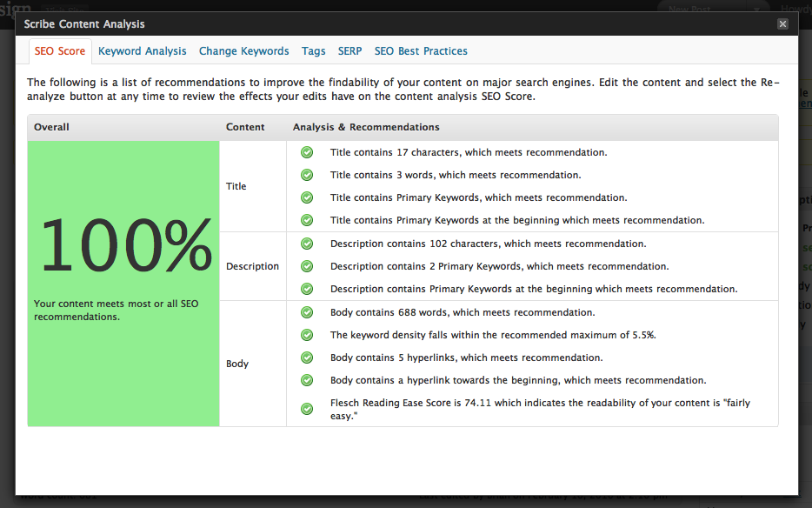Click the check icon for Body contains 5 hyperlinks
The width and height of the screenshot is (812, 508).
coord(307,358)
